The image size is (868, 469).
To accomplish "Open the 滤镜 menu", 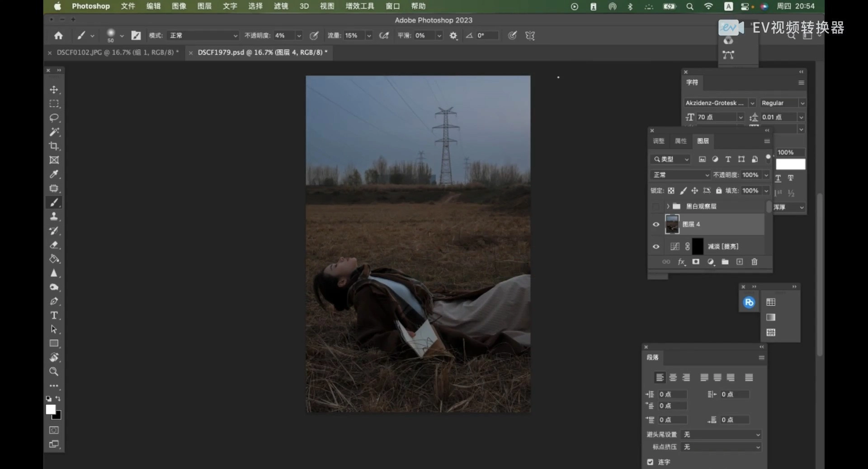I will coord(281,6).
